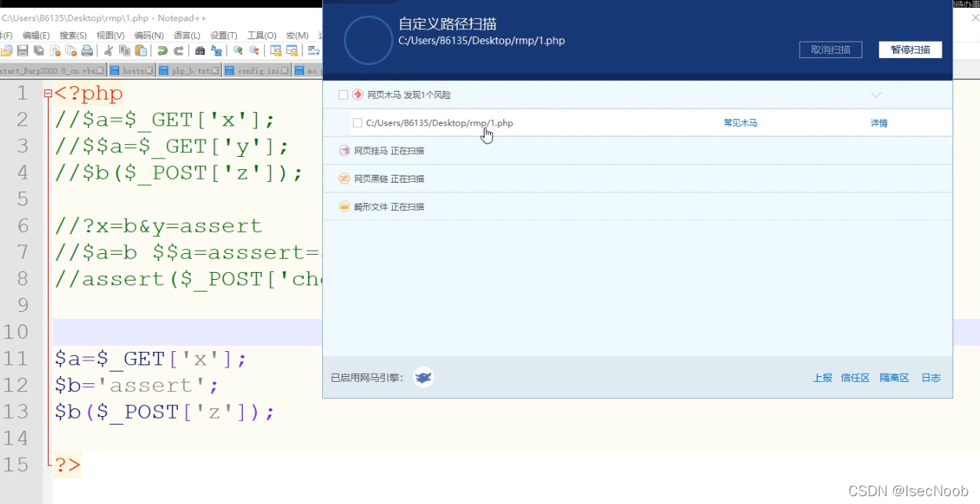This screenshot has width=980, height=504.
Task: Click the Find and Replace icon
Action: [216, 51]
